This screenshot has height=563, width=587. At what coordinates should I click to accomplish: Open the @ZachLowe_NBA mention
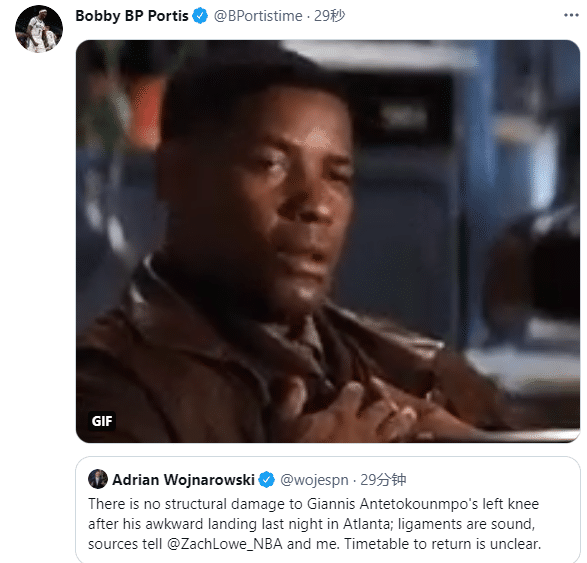[224, 544]
